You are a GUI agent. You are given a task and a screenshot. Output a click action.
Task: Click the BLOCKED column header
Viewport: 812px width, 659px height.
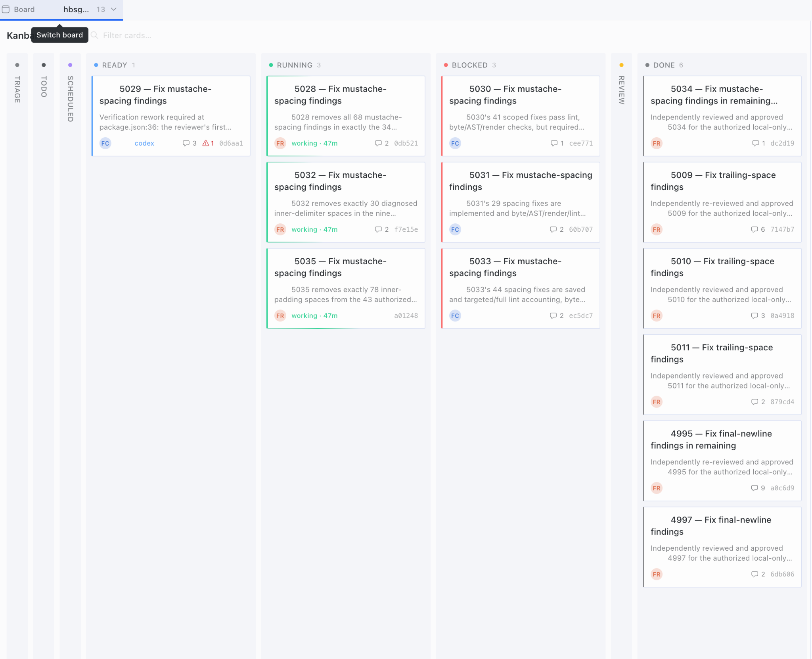pos(470,65)
